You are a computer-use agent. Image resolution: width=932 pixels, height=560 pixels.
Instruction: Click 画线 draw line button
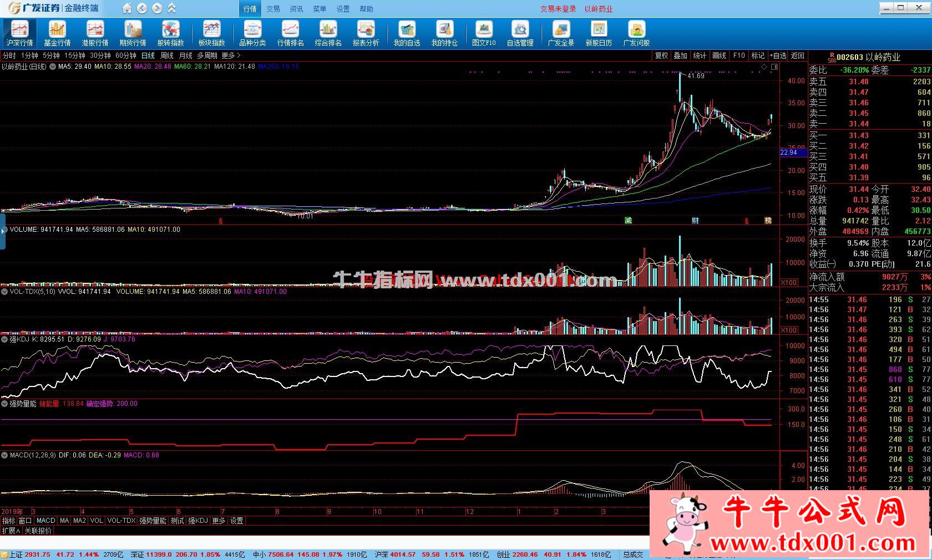pyautogui.click(x=720, y=55)
